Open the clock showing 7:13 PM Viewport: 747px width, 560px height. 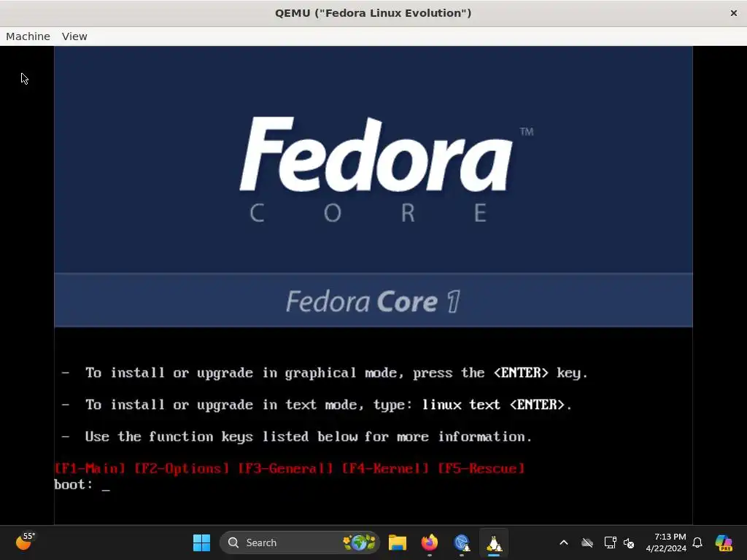tap(665, 542)
